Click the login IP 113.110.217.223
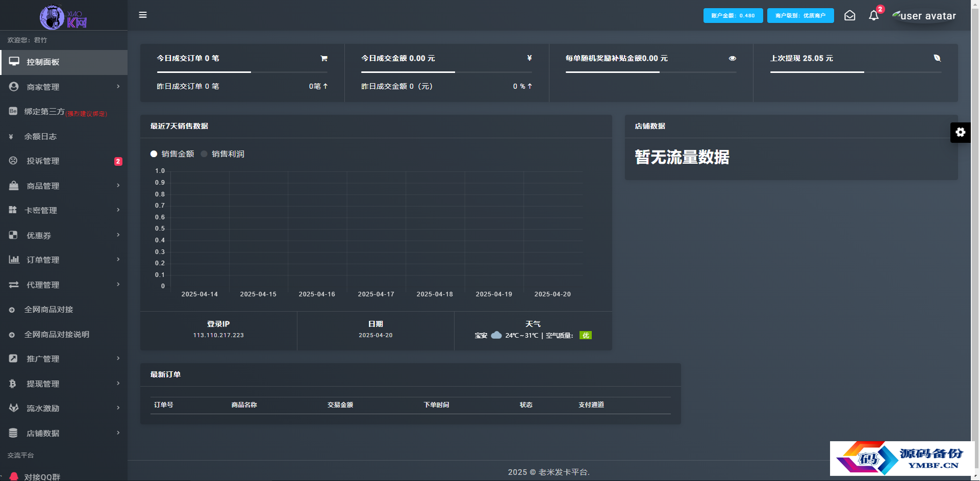This screenshot has height=481, width=980. point(218,335)
